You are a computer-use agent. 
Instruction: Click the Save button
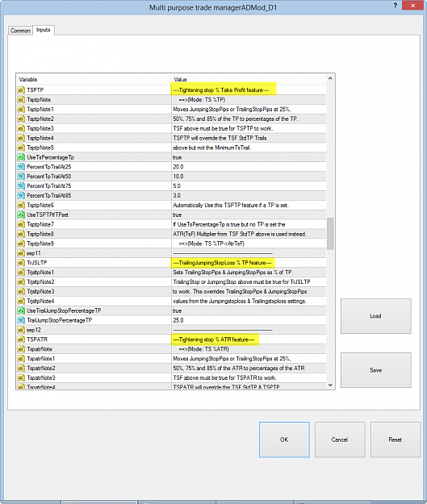[x=375, y=370]
